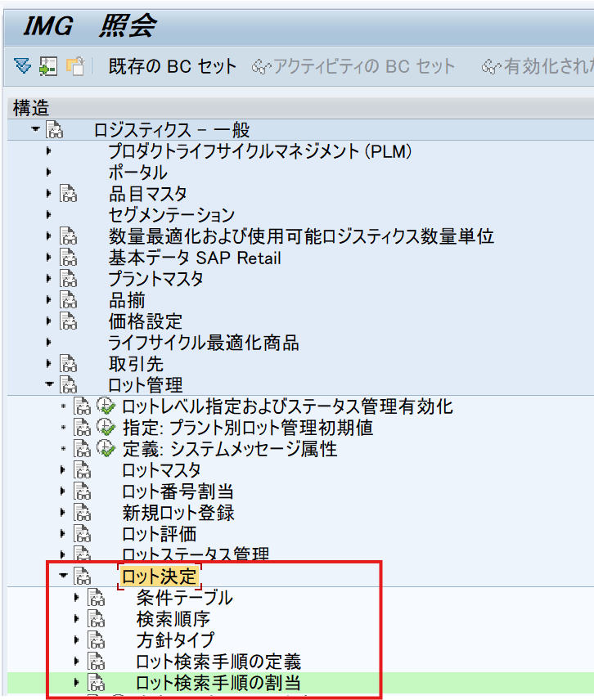Open the documentation icon beside 価格設定
The width and height of the screenshot is (594, 700).
coord(69,321)
